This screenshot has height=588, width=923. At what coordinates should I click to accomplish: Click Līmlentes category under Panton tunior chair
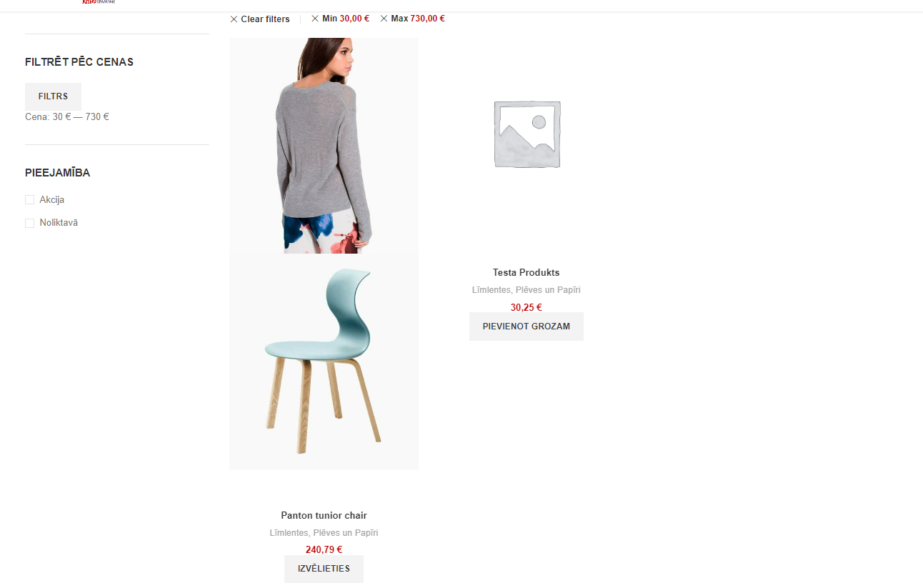tap(289, 533)
